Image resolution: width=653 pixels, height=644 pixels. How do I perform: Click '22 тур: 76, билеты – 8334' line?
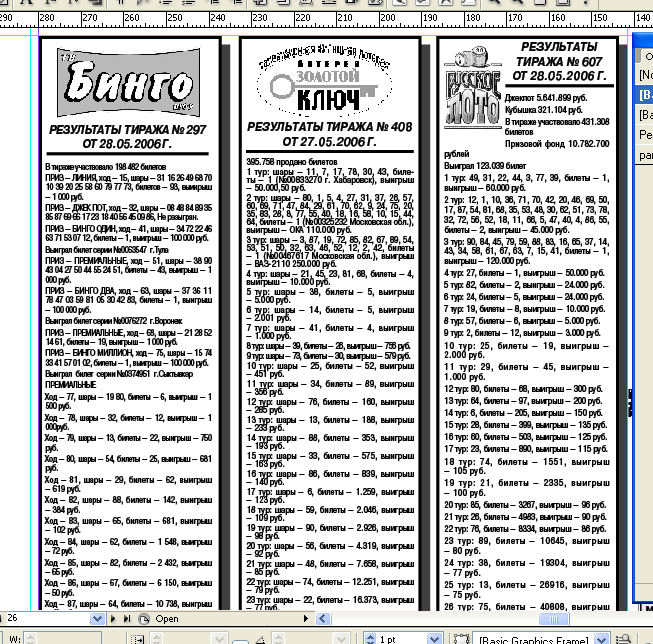[x=525, y=529]
